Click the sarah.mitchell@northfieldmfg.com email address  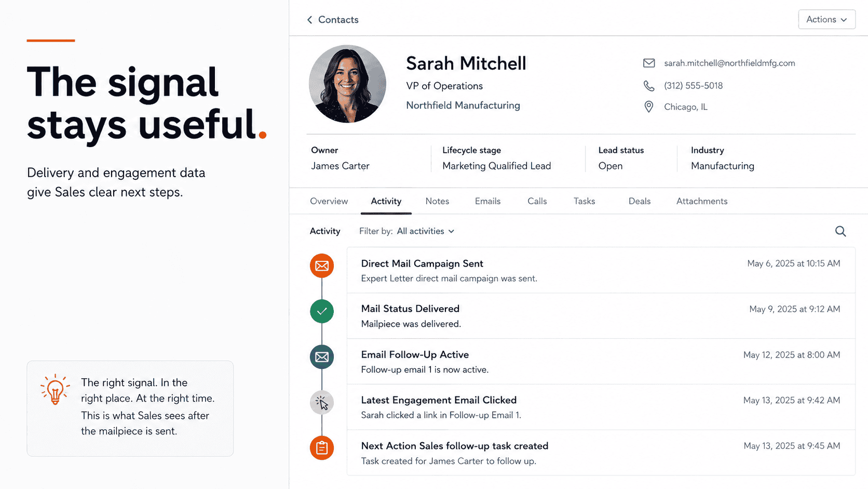(729, 63)
